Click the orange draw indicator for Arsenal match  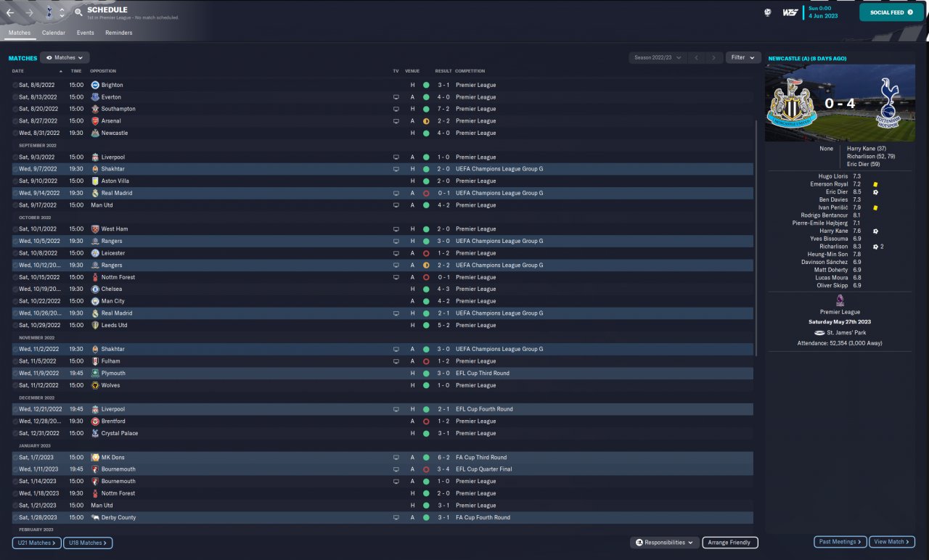(x=426, y=121)
